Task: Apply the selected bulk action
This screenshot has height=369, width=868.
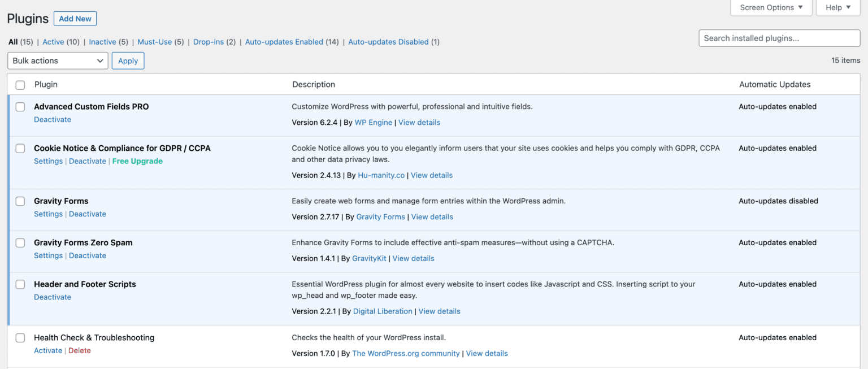Action: point(128,60)
